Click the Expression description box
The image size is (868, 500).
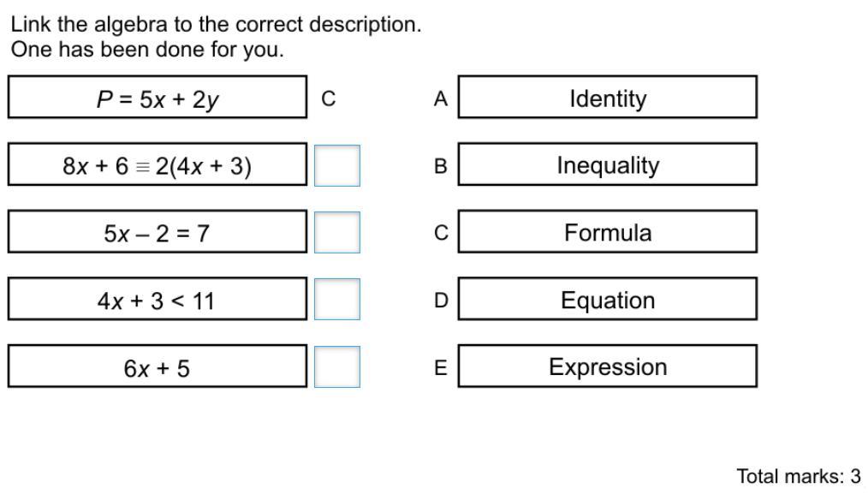tap(607, 366)
